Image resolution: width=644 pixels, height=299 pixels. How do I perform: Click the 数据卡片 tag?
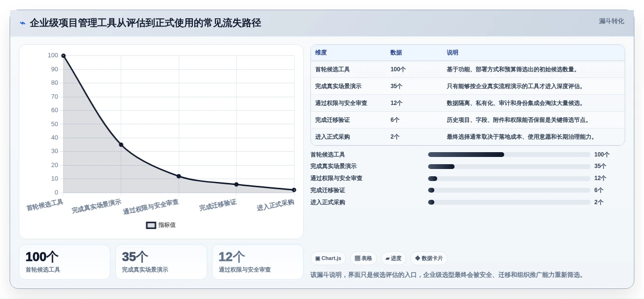click(429, 258)
